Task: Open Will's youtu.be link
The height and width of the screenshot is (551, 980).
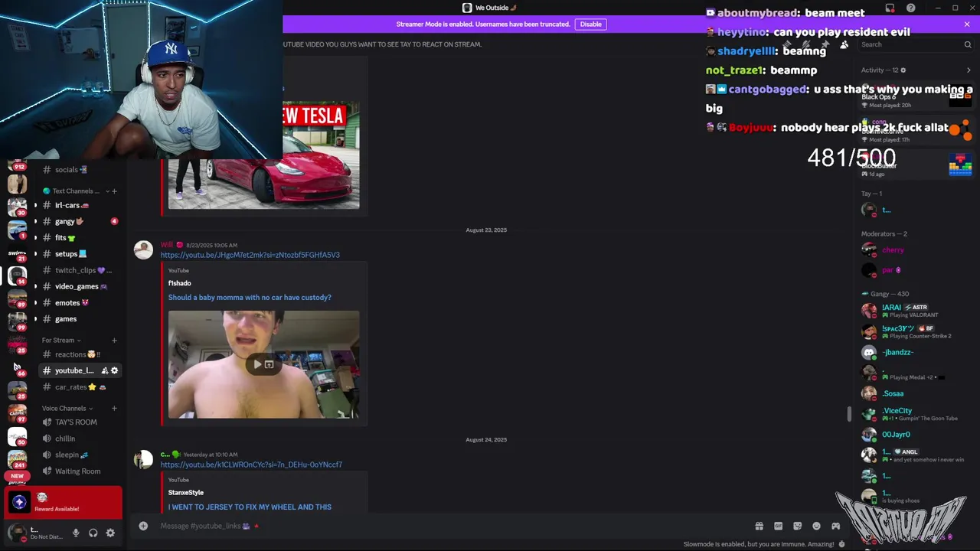Action: click(x=250, y=255)
